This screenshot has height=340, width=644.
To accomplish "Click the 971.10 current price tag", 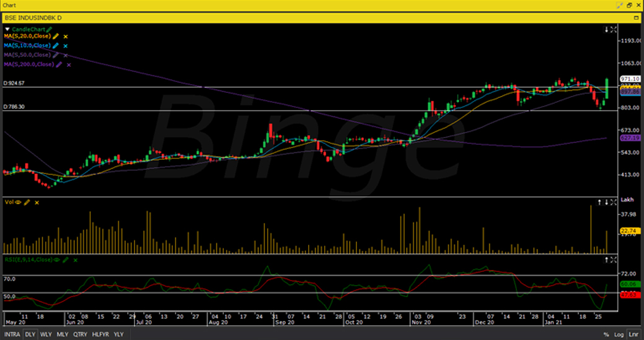I will 630,79.
